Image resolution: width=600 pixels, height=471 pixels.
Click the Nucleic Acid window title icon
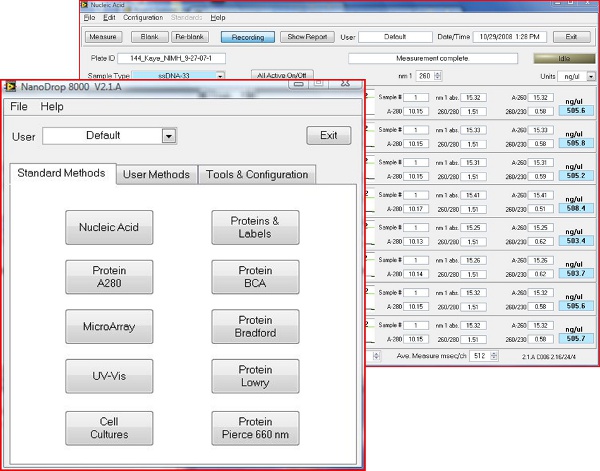(x=84, y=5)
